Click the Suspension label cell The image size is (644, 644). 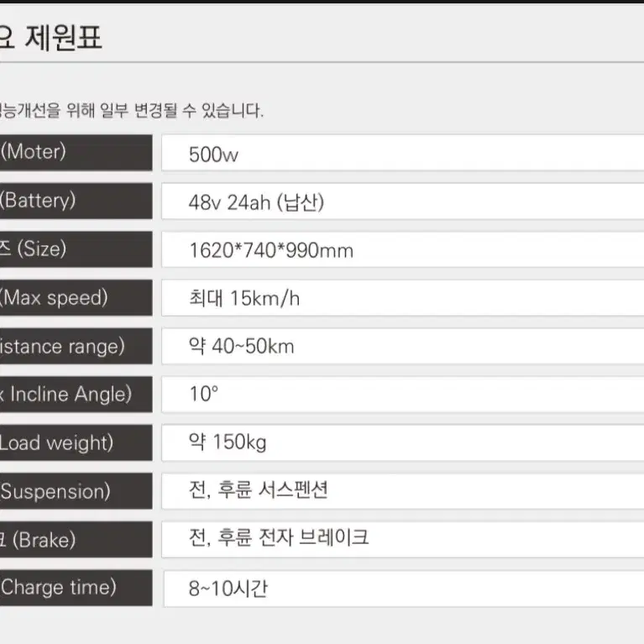[x=76, y=491]
